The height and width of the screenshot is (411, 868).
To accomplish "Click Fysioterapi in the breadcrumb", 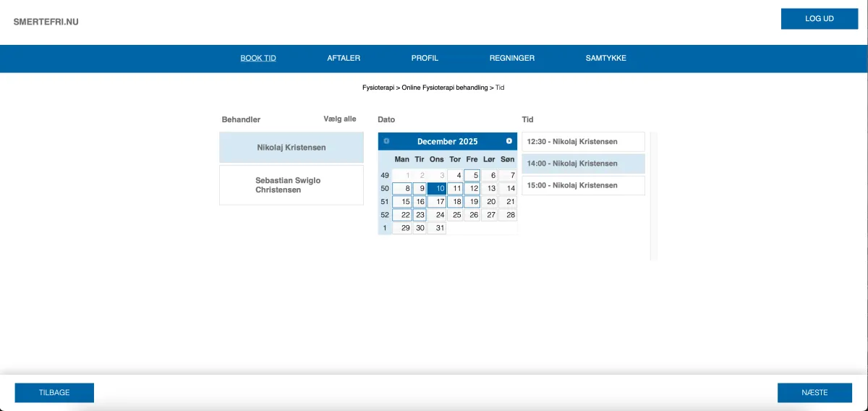I will 378,88.
